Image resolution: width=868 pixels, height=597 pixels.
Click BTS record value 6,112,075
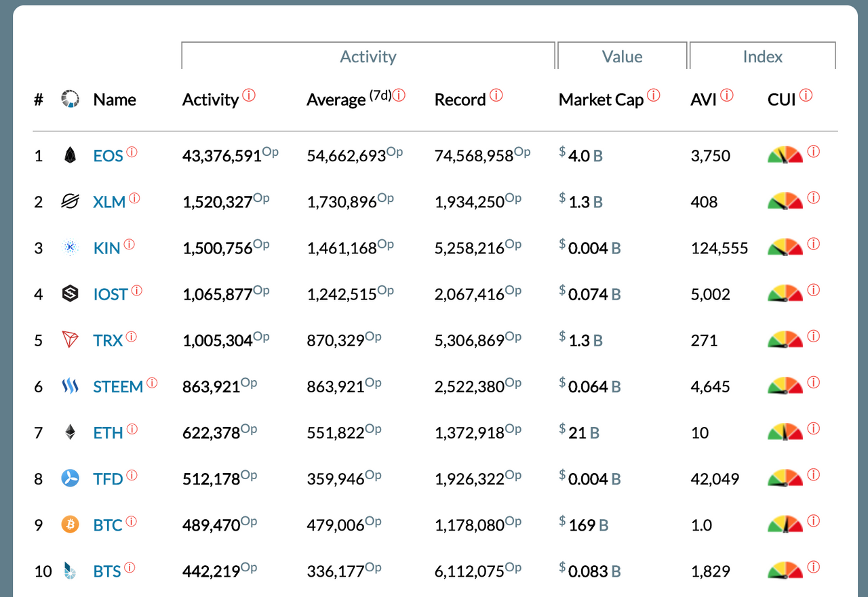(469, 571)
